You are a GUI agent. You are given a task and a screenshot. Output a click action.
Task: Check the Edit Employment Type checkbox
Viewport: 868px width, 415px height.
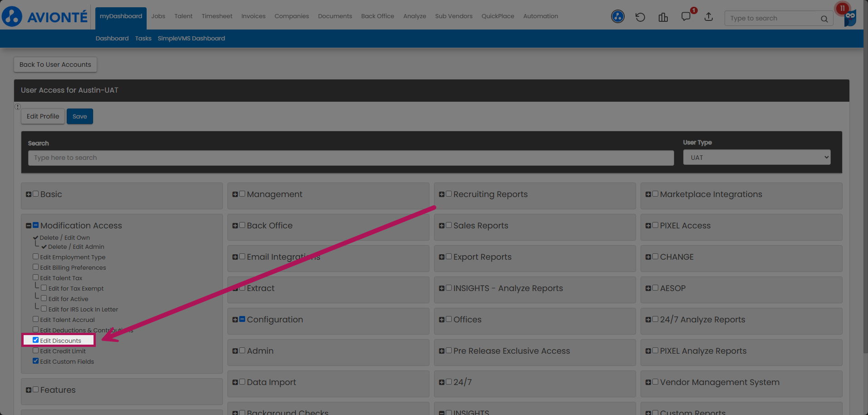tap(35, 257)
